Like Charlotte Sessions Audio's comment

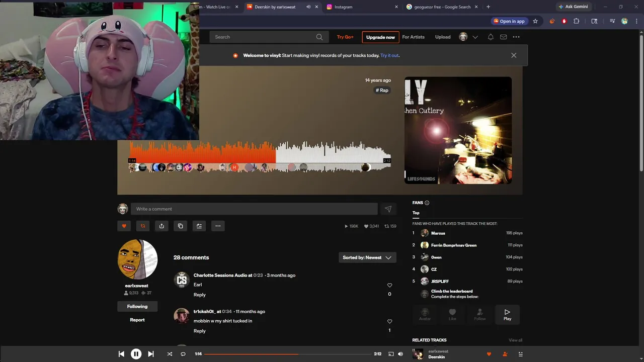(x=389, y=285)
